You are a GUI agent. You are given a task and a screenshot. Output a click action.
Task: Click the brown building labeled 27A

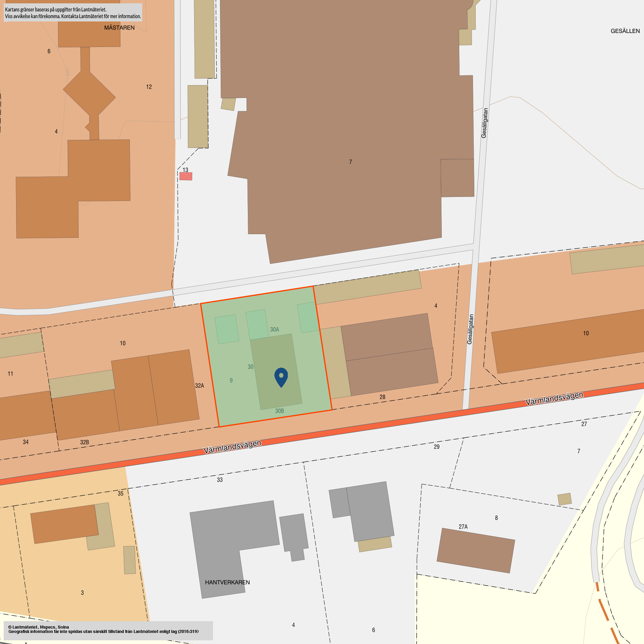coord(476,550)
